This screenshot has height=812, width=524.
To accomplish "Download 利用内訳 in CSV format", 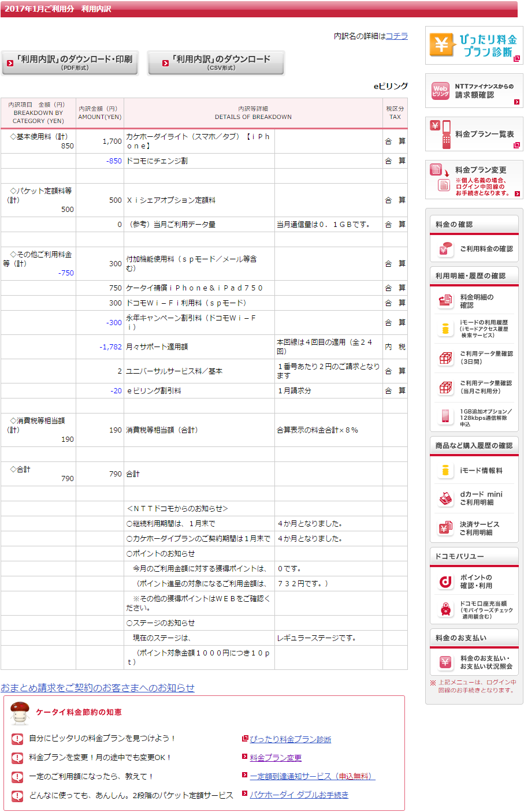I will pos(216,62).
